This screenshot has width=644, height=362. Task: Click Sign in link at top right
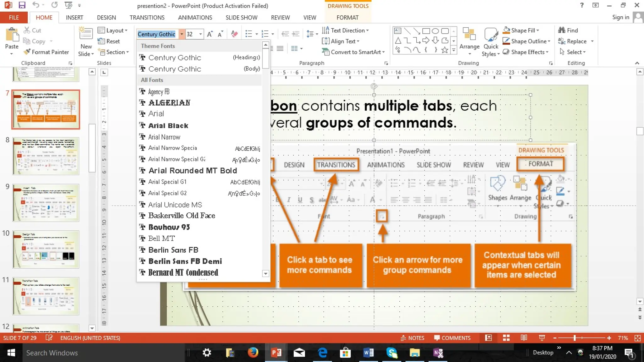(620, 17)
